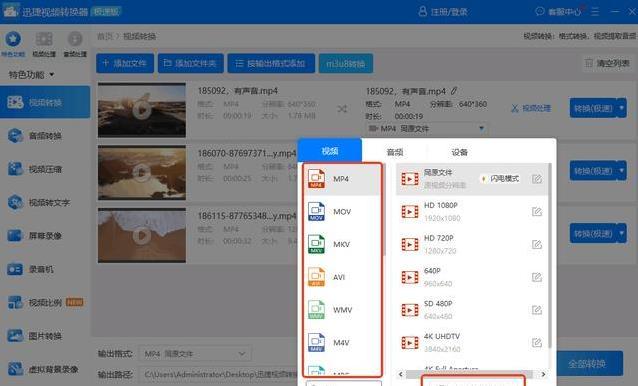Expand the arrow beside the first 转换(极速) button
The image size is (638, 386).
pyautogui.click(x=622, y=108)
